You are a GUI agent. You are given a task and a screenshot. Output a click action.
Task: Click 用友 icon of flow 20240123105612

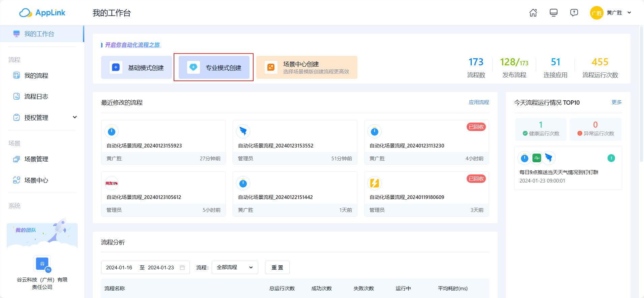(112, 183)
